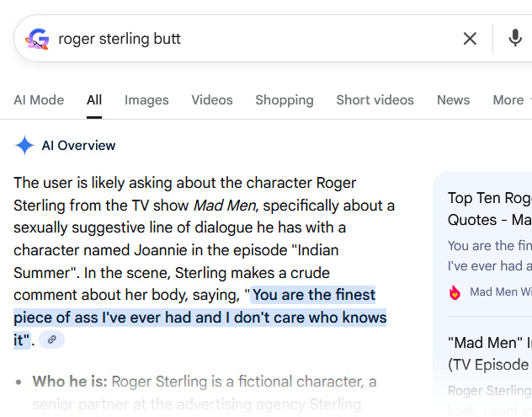Focus the search text field

tap(253, 39)
